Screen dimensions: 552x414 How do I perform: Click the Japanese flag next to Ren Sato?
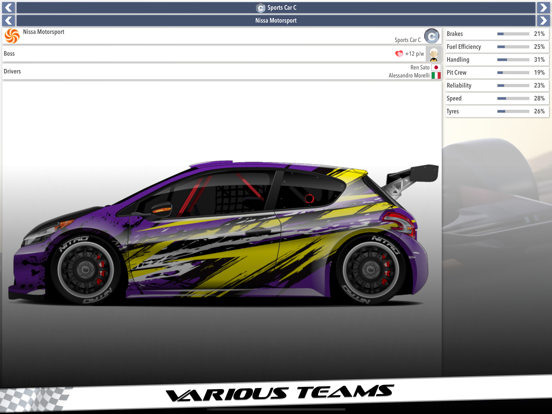coord(436,67)
